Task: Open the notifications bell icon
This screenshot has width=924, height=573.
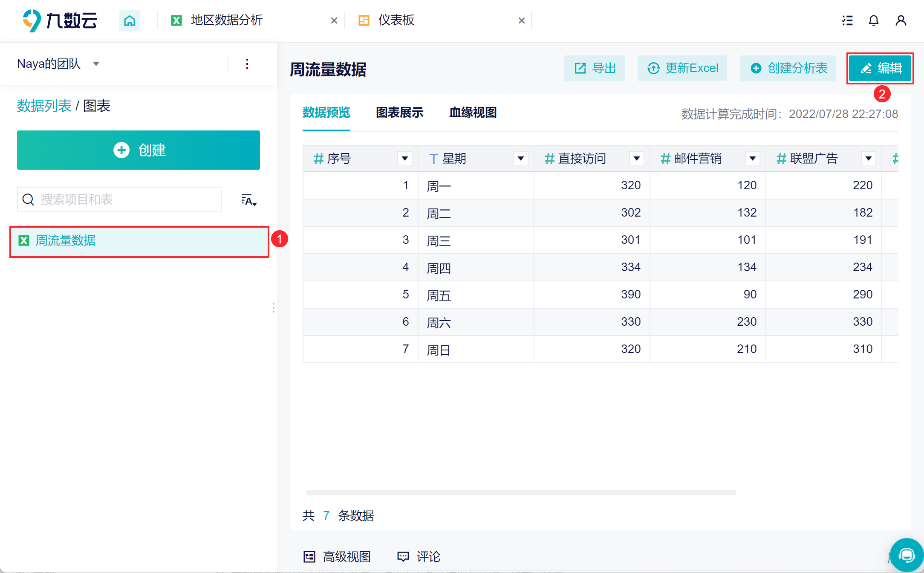Action: 873,20
